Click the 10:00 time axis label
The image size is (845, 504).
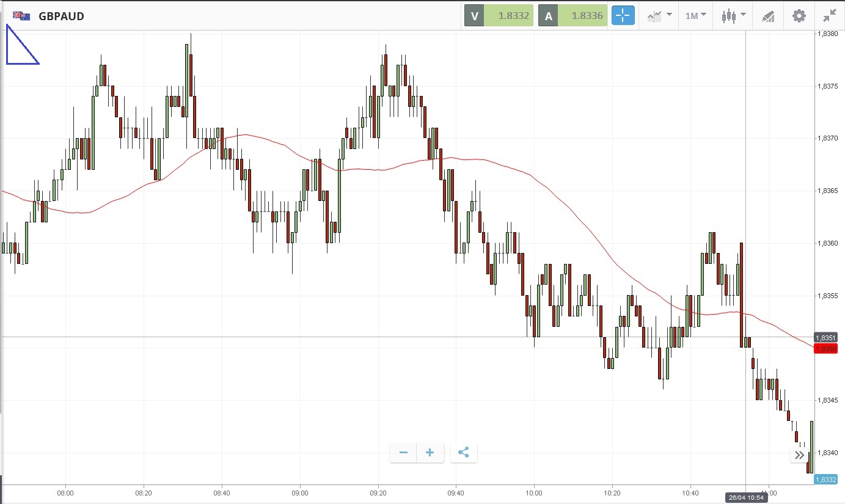tap(534, 492)
